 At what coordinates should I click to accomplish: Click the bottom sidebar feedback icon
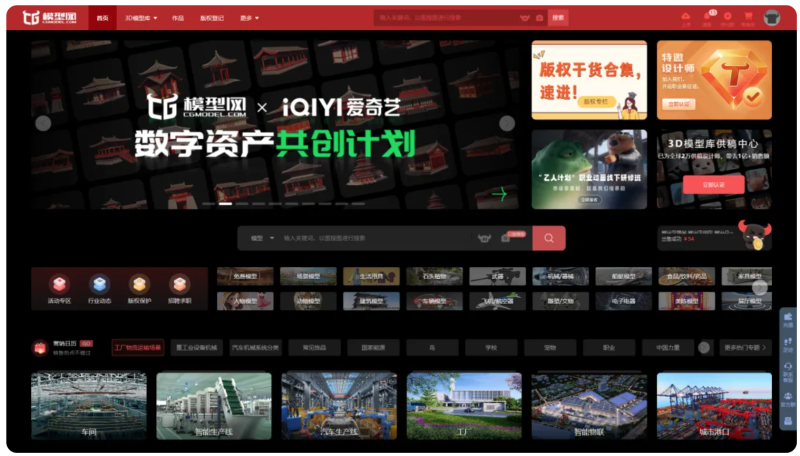pos(788,421)
